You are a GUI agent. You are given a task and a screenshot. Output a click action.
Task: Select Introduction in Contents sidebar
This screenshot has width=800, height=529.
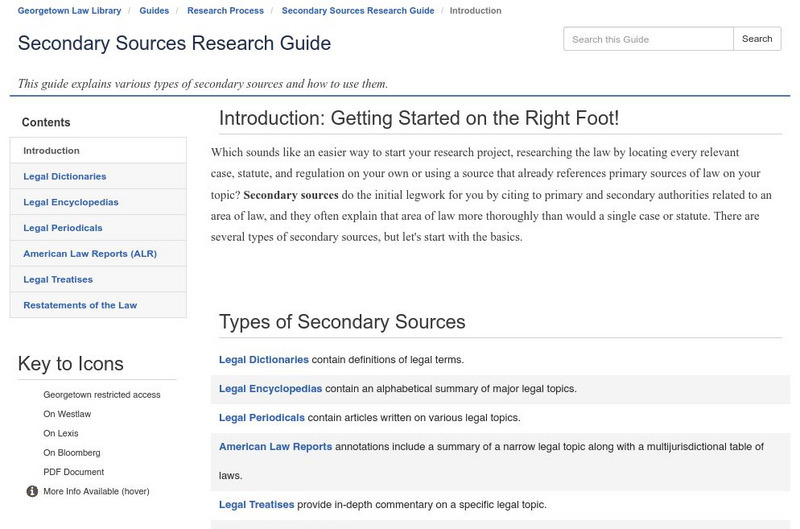52,151
